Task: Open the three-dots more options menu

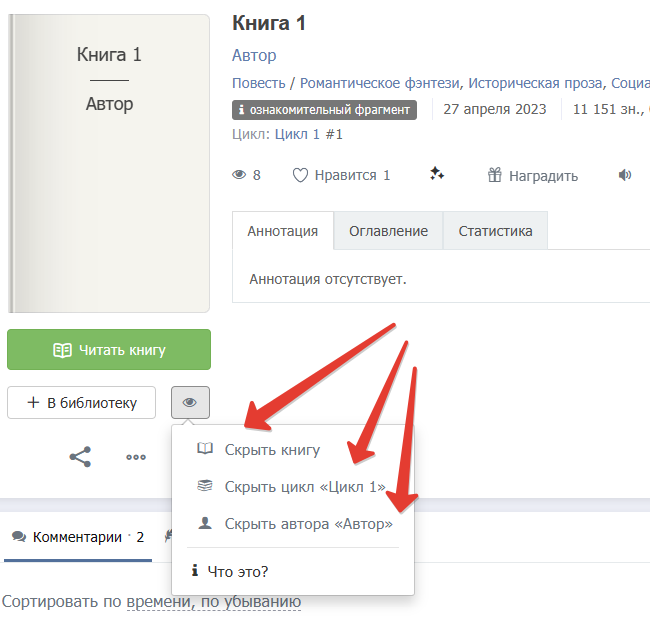Action: click(x=136, y=457)
